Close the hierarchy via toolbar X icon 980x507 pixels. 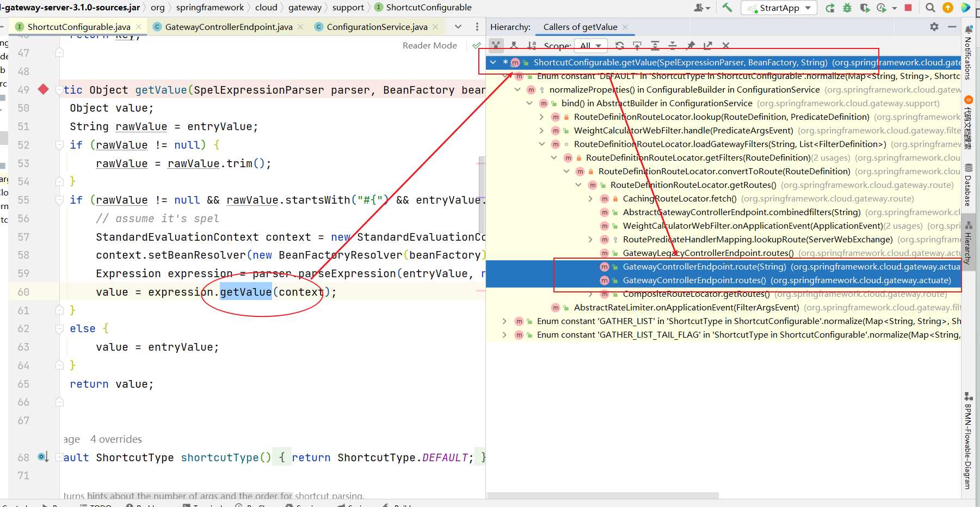[725, 46]
